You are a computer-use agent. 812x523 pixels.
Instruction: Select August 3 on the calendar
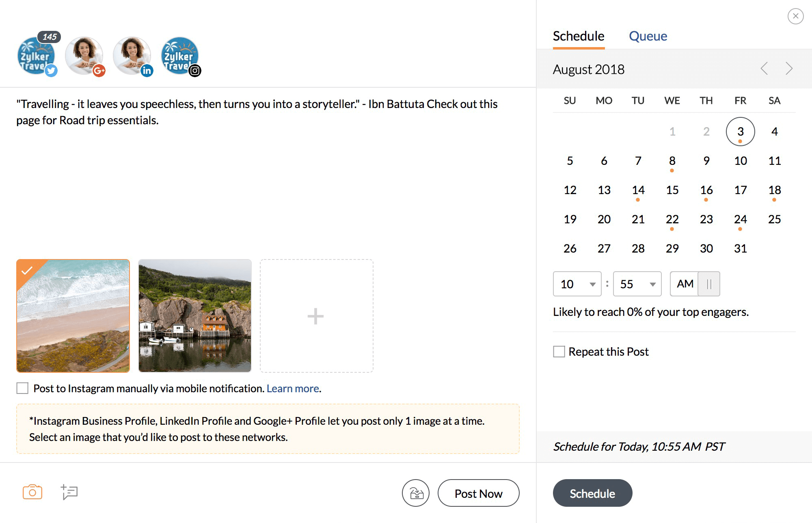pyautogui.click(x=741, y=132)
